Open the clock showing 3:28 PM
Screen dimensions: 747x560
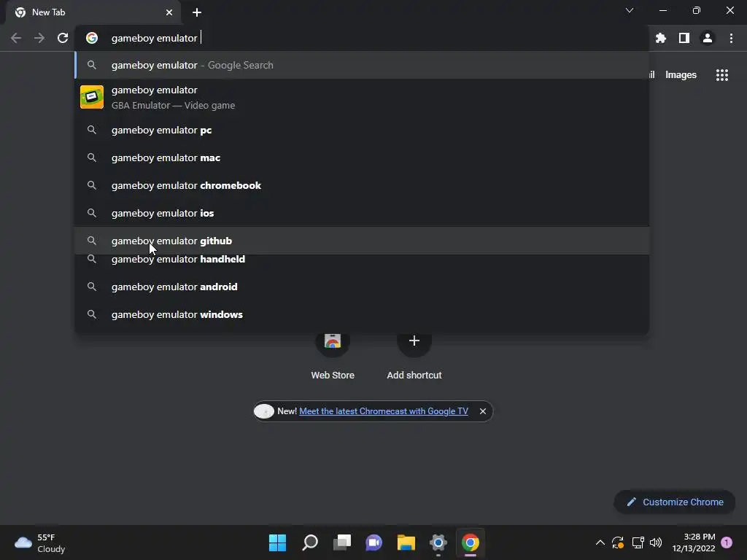tap(694, 542)
